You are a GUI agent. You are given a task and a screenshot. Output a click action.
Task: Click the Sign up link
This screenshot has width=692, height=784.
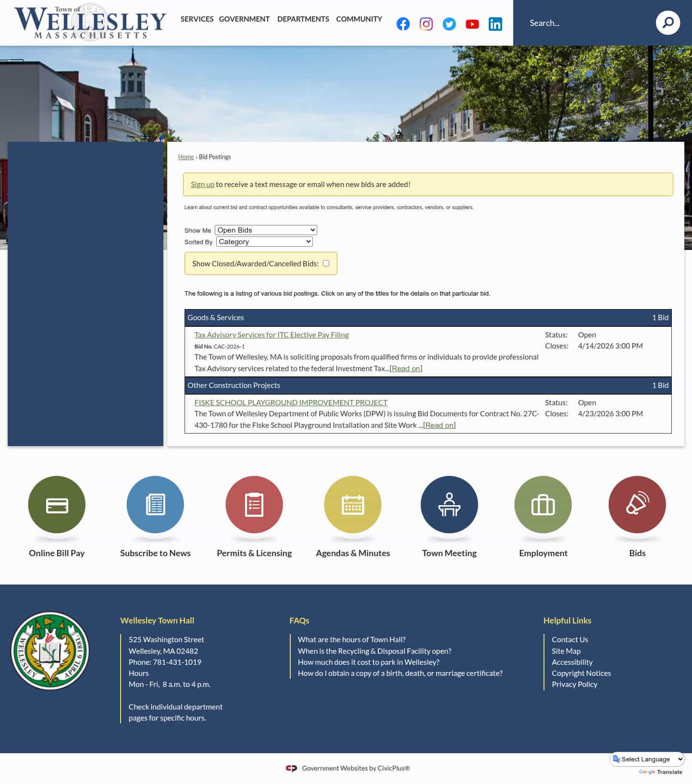click(202, 184)
